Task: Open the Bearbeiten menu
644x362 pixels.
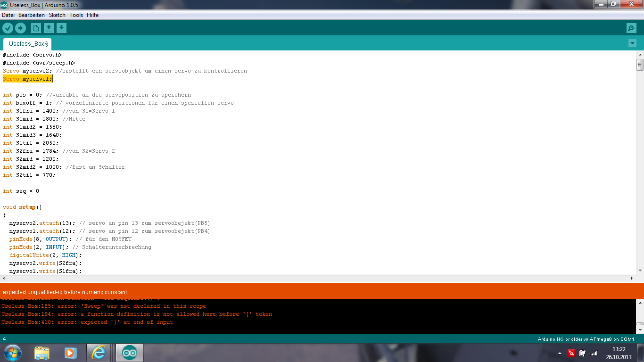Action: (x=32, y=15)
